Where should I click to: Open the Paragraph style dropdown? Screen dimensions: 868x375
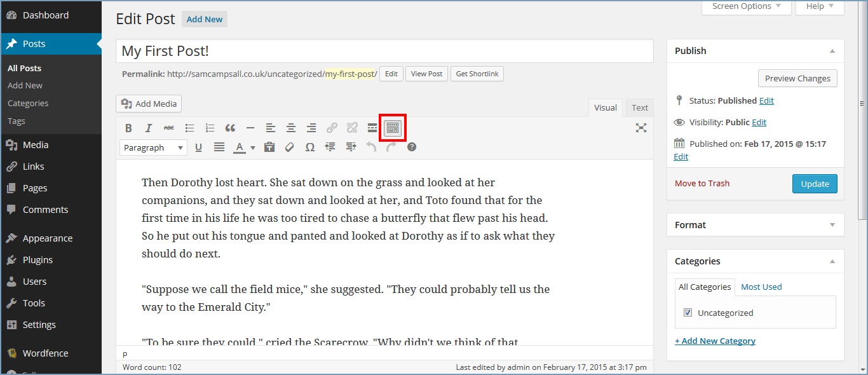153,147
